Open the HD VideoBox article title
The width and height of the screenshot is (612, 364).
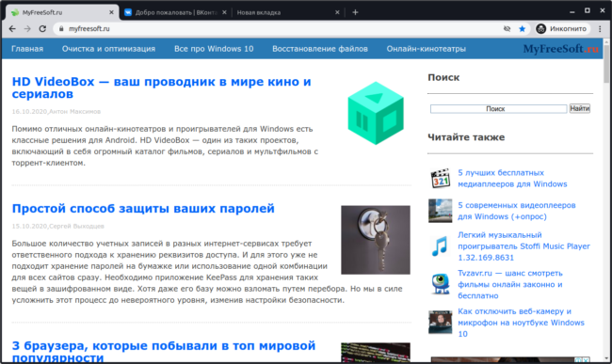click(162, 87)
